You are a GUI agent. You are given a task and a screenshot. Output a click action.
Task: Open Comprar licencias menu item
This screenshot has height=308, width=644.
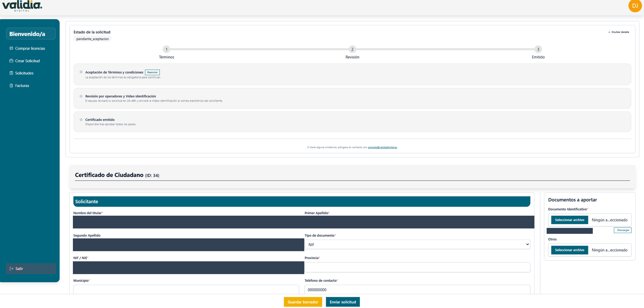[30, 48]
